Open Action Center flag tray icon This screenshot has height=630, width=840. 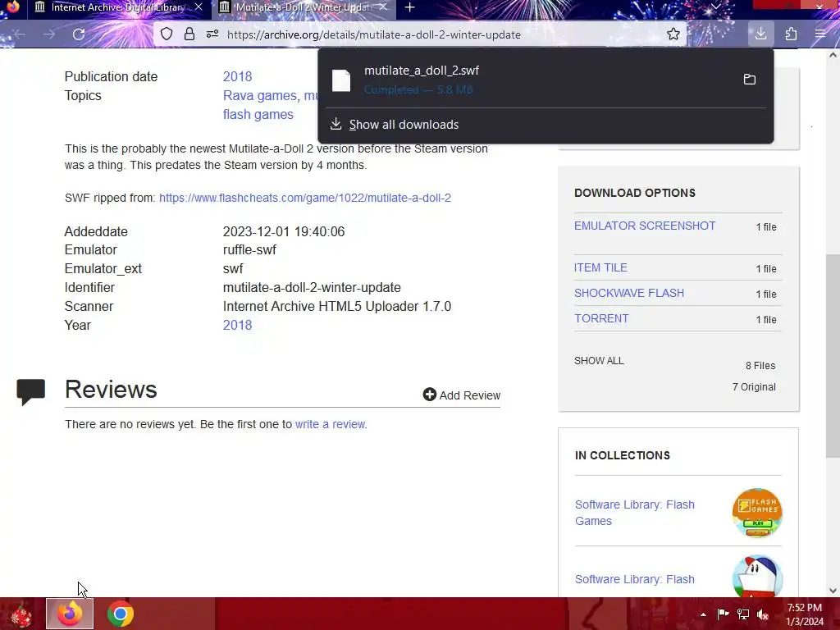point(723,614)
